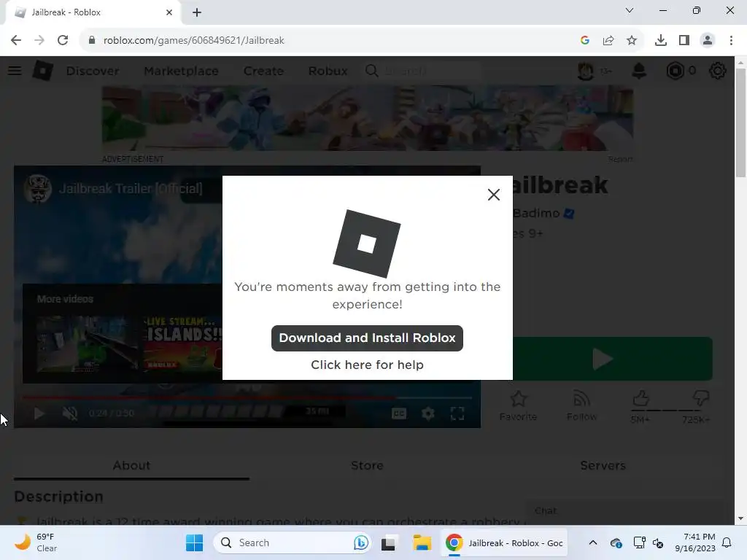Open the Create page
The height and width of the screenshot is (560, 747).
click(263, 71)
